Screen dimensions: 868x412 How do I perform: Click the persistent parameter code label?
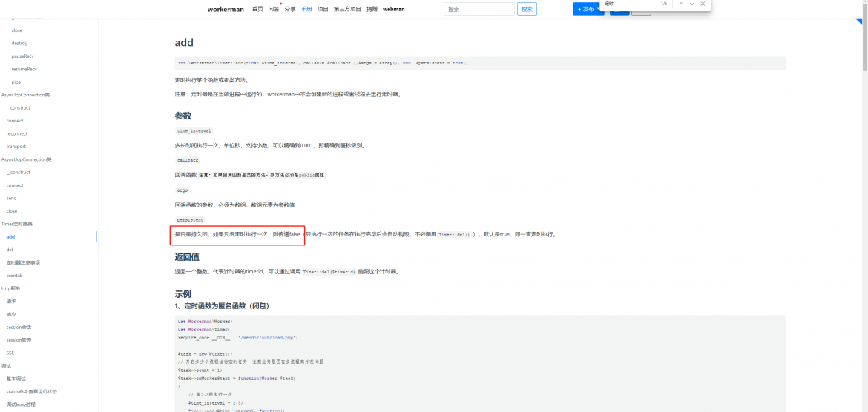pos(189,219)
